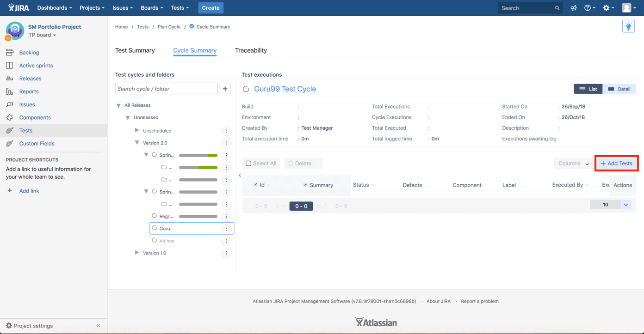Expand the Version 1.0 tree node
The image size is (644, 334).
click(137, 253)
